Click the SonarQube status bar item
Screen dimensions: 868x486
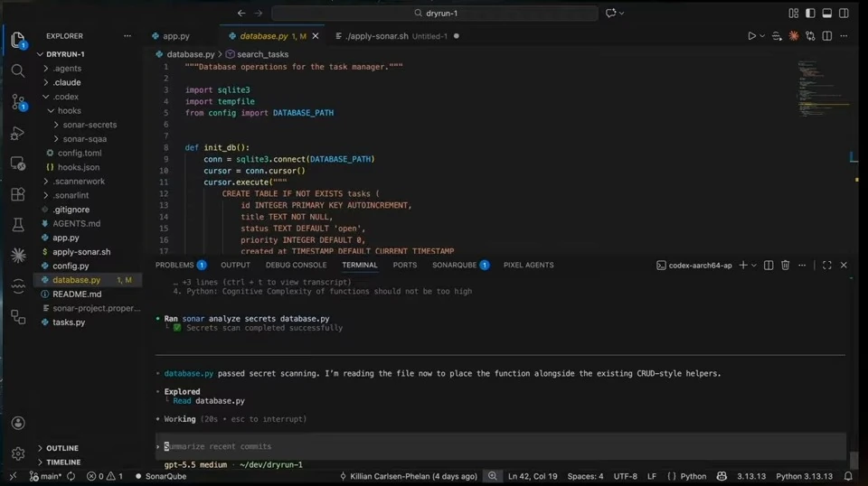[161, 476]
